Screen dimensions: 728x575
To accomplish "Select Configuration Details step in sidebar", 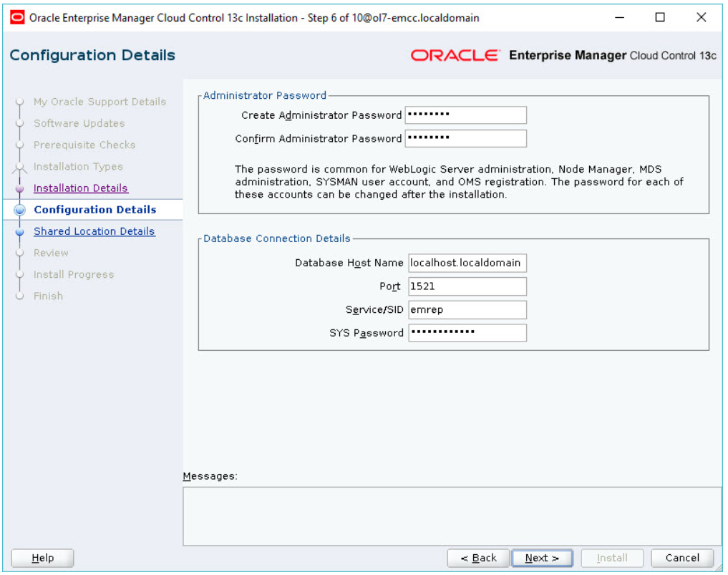I will [x=94, y=210].
